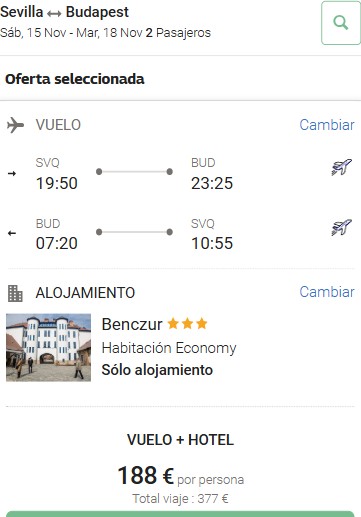Click the Sevilla ↔ Budapest route title
361x517 pixels.
[x=64, y=12]
